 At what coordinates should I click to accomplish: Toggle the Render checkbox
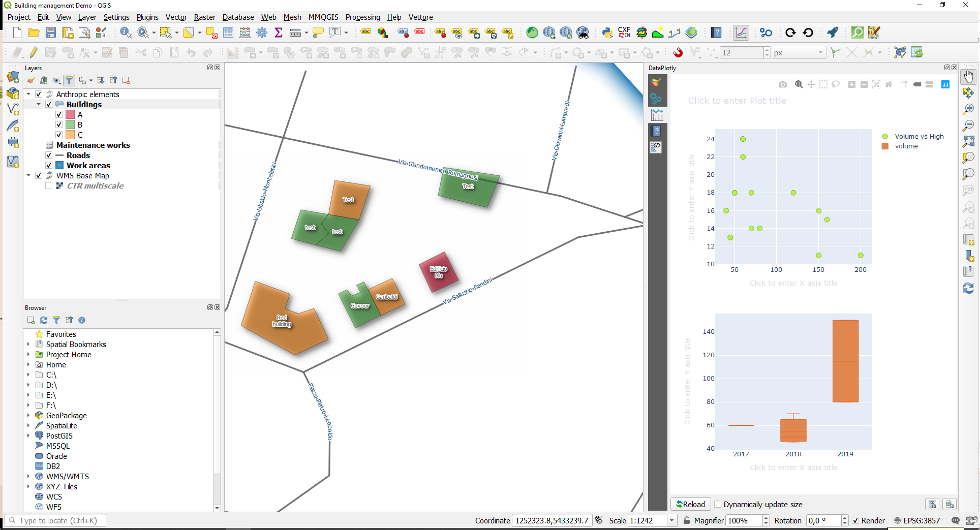(x=855, y=520)
